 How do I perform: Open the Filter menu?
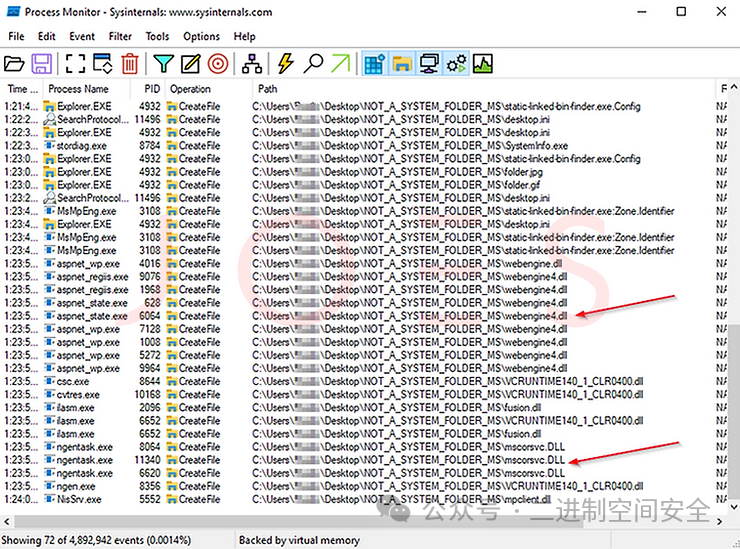[x=120, y=36]
